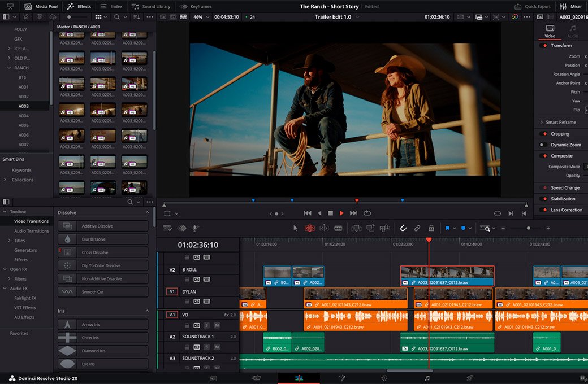The image size is (588, 384).
Task: Switch to the Audio inspector tab
Action: point(572,32)
